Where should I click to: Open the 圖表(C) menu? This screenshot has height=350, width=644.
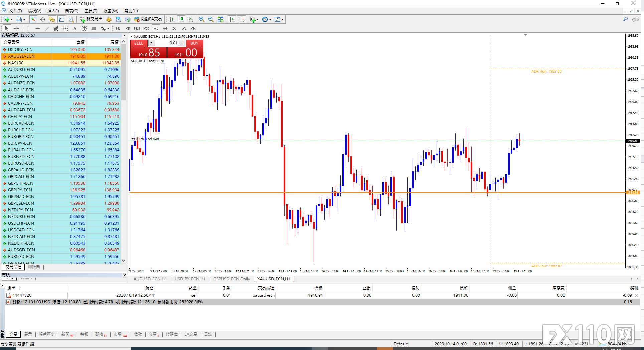point(72,11)
